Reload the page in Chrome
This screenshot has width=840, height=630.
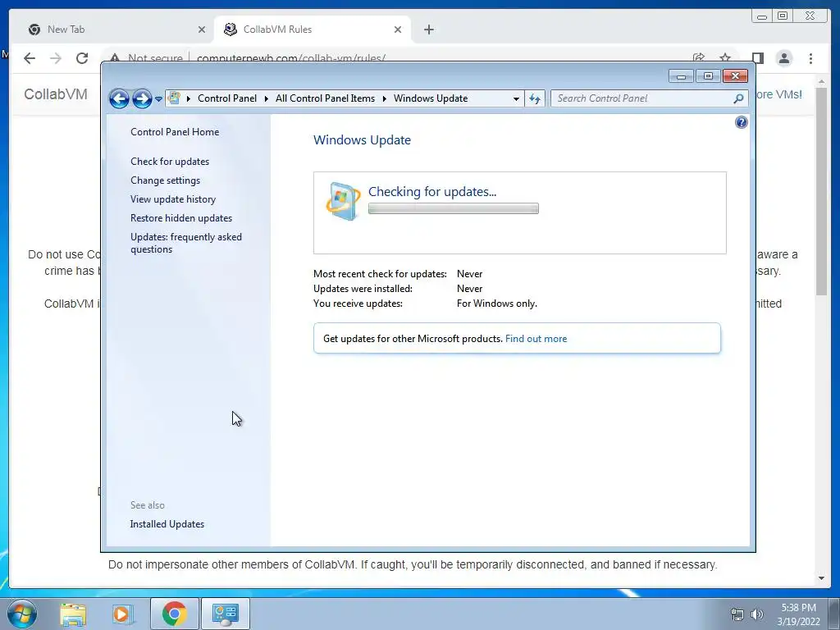pos(82,58)
